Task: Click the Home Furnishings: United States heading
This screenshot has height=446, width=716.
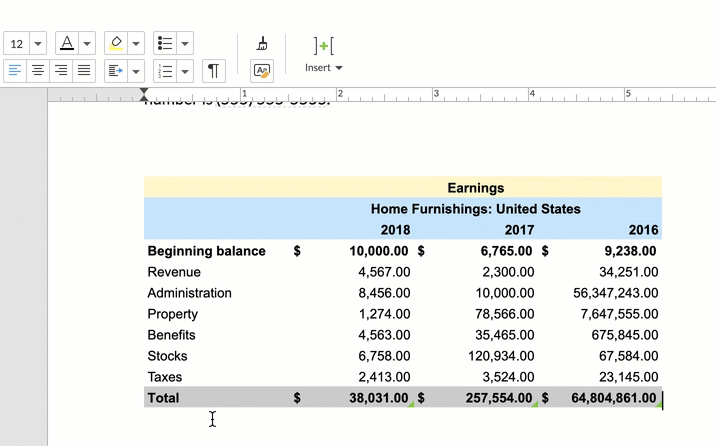Action: tap(476, 209)
